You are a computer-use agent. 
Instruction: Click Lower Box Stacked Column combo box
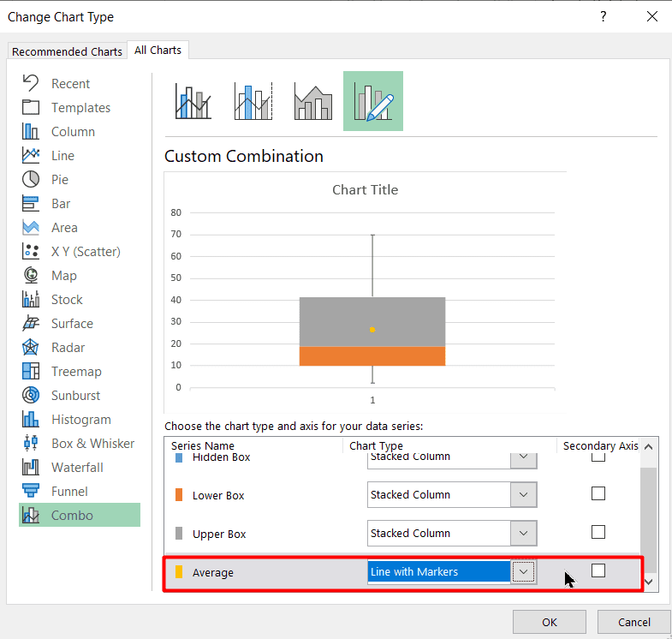(452, 494)
